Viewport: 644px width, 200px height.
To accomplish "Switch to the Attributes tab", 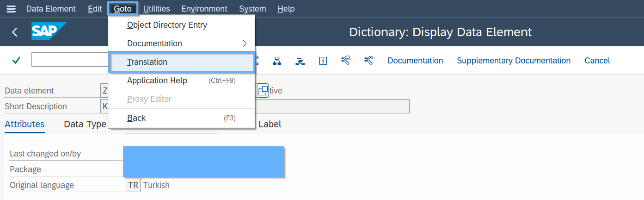I will [25, 124].
